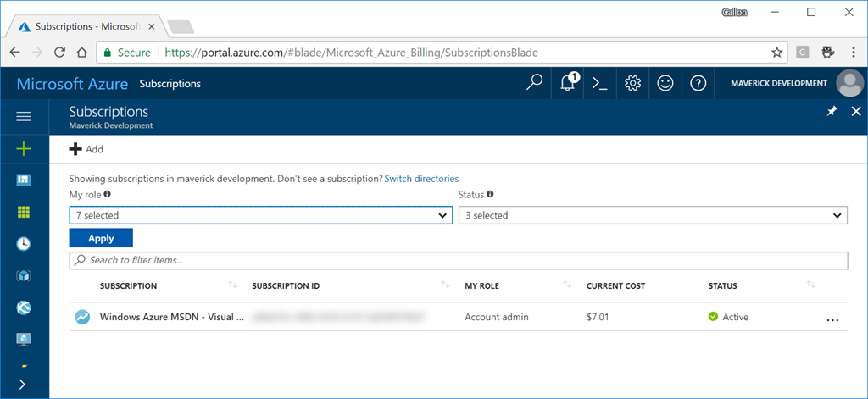Open the Azure search magnifier icon

click(534, 83)
